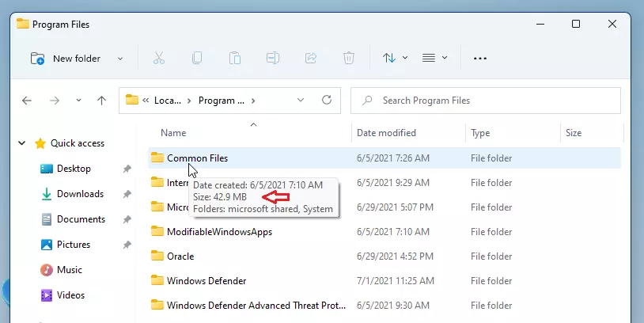Click the Rename icon in toolbar
The width and height of the screenshot is (644, 323).
(x=273, y=58)
